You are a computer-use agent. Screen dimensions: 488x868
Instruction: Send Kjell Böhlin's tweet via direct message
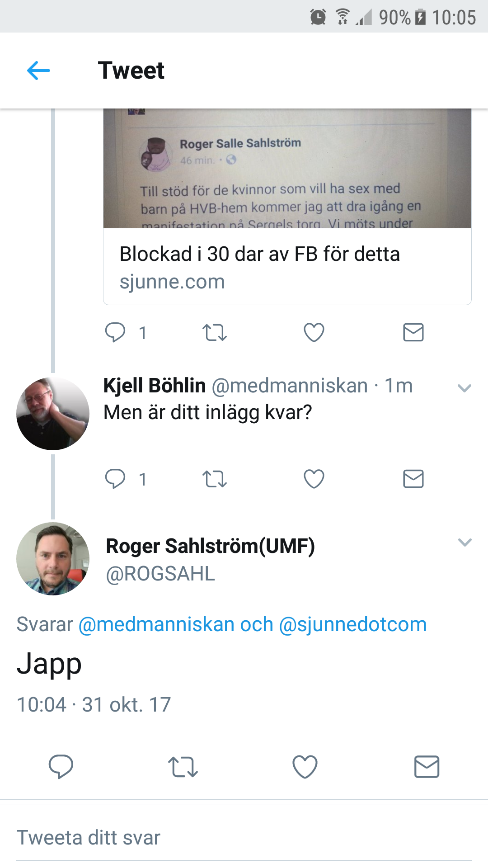[413, 479]
